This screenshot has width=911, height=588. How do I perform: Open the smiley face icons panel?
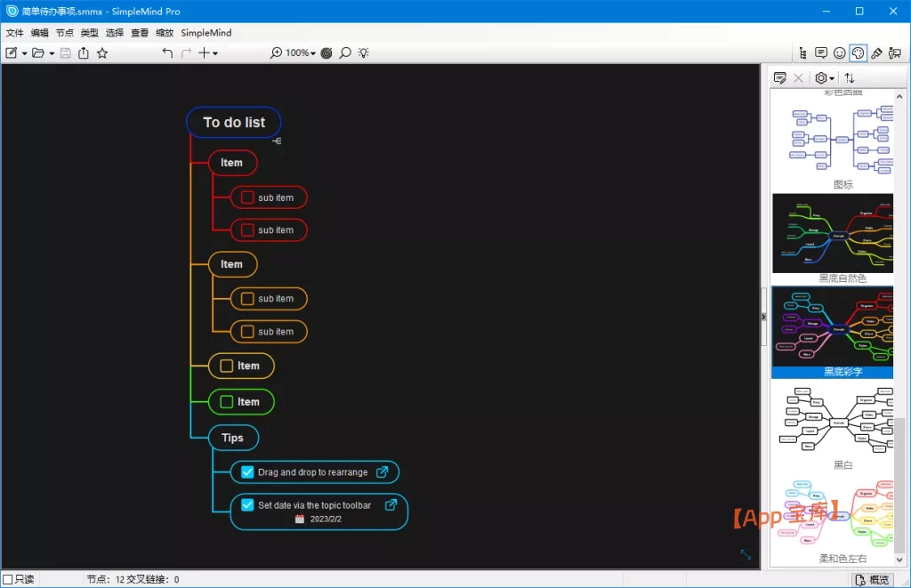click(x=839, y=53)
